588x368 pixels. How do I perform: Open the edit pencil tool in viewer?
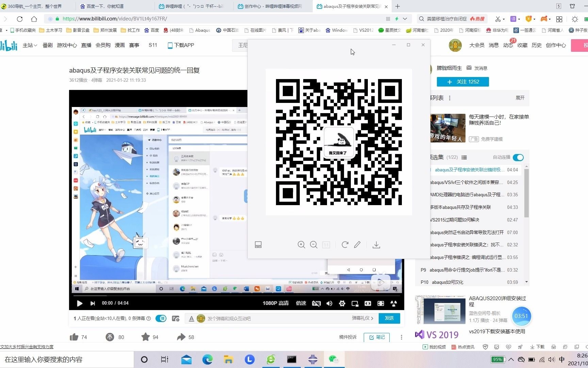pyautogui.click(x=357, y=245)
